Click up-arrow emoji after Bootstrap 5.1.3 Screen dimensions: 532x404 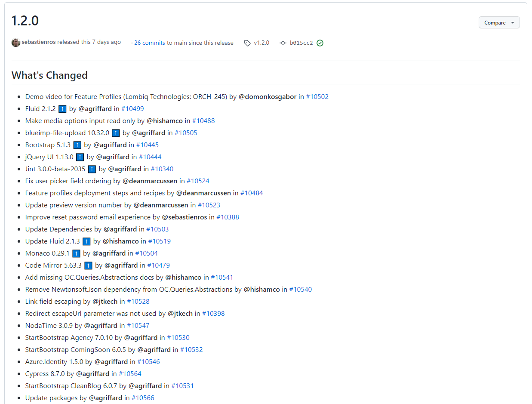[x=77, y=145]
